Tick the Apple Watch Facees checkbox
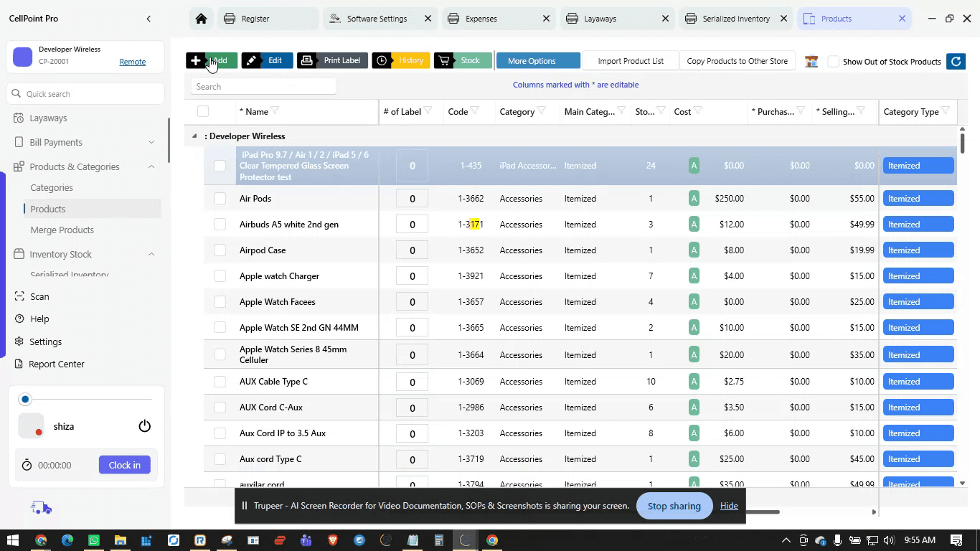 [220, 302]
